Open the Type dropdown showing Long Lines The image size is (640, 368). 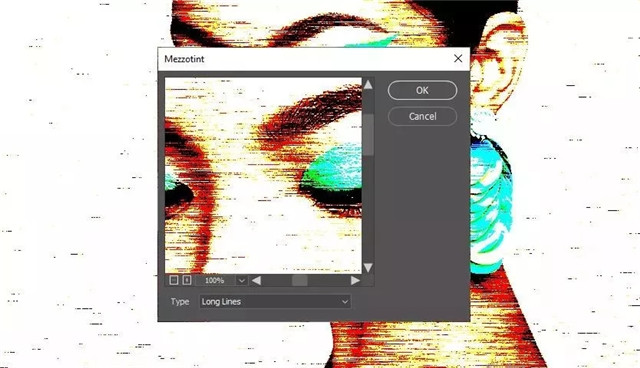(275, 301)
